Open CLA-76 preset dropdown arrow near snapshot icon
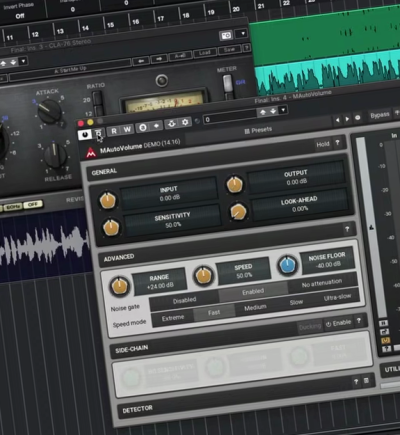The width and height of the screenshot is (400, 435). click(243, 33)
